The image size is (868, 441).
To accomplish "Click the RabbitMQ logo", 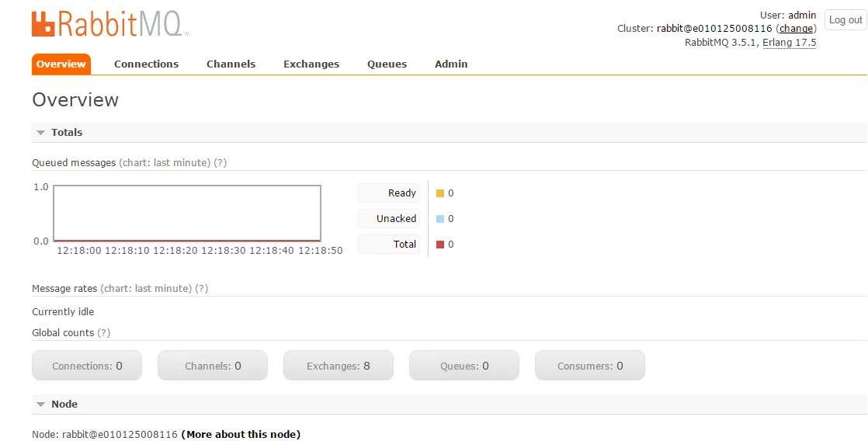I will [x=110, y=24].
